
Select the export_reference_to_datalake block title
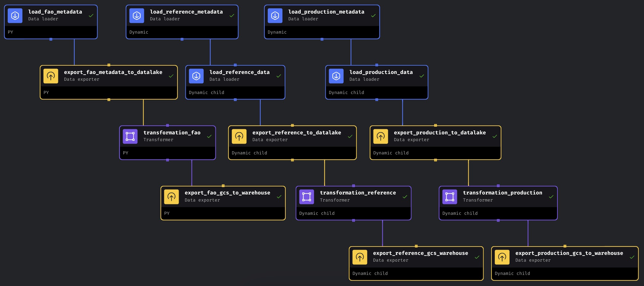point(297,133)
